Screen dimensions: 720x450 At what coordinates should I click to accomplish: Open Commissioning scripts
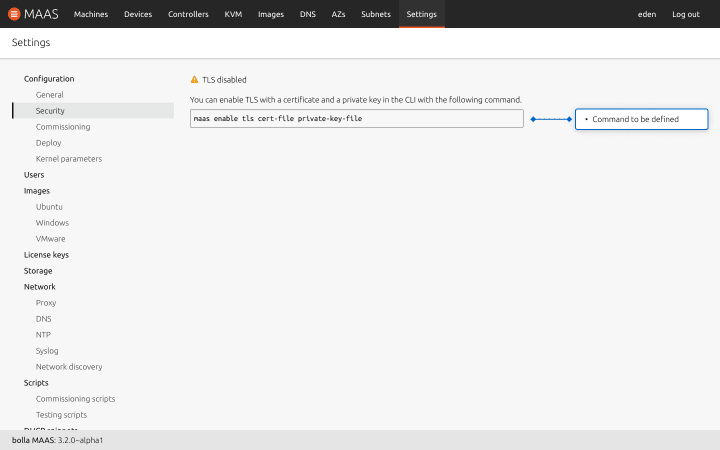(75, 399)
